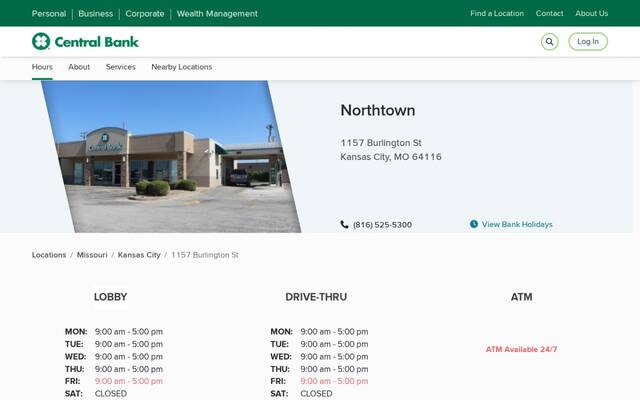Screen dimensions: 640x400
Task: Switch to the Services tab
Action: [120, 67]
